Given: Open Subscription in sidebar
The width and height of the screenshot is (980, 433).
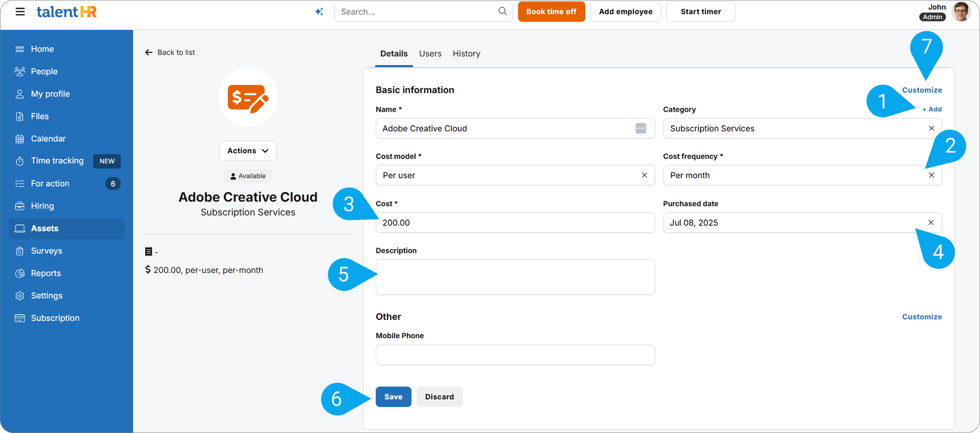Looking at the screenshot, I should point(67,318).
